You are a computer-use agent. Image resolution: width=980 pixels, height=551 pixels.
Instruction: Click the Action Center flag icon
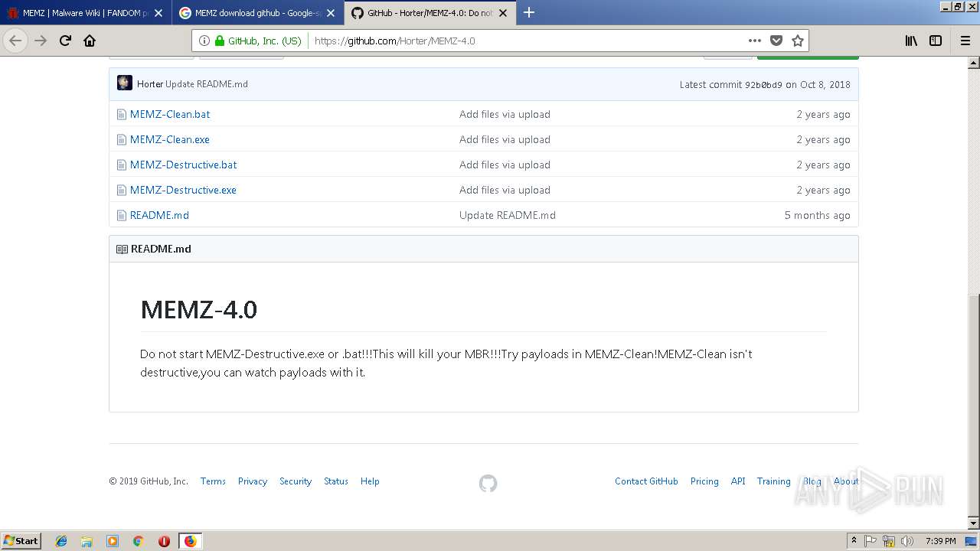click(871, 541)
